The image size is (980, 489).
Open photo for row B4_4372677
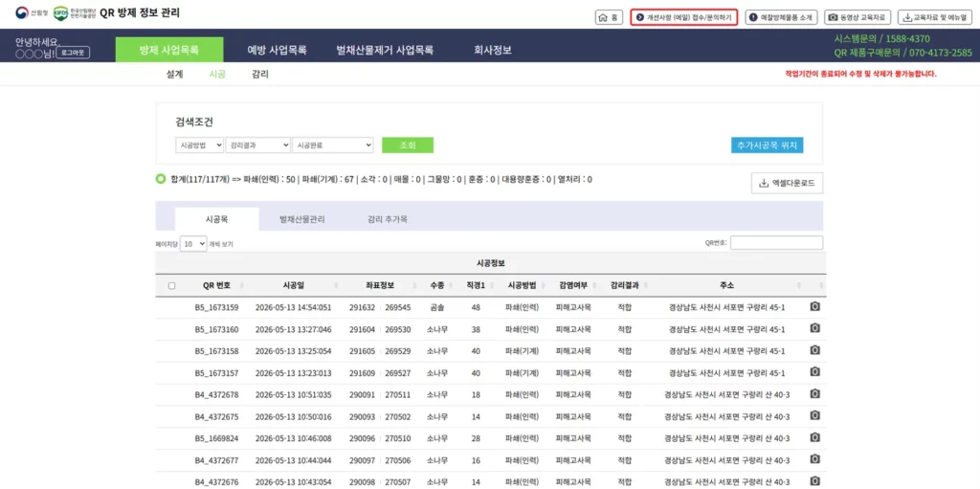pyautogui.click(x=814, y=459)
